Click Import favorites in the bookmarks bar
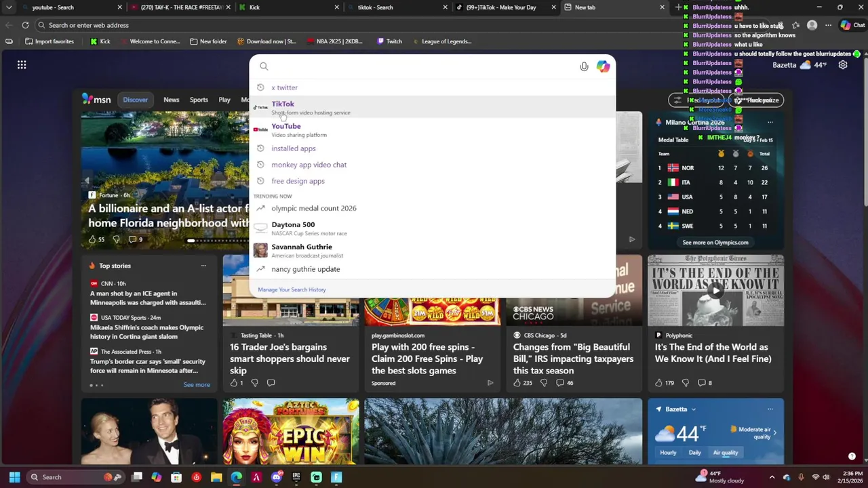The image size is (868, 488). [49, 41]
